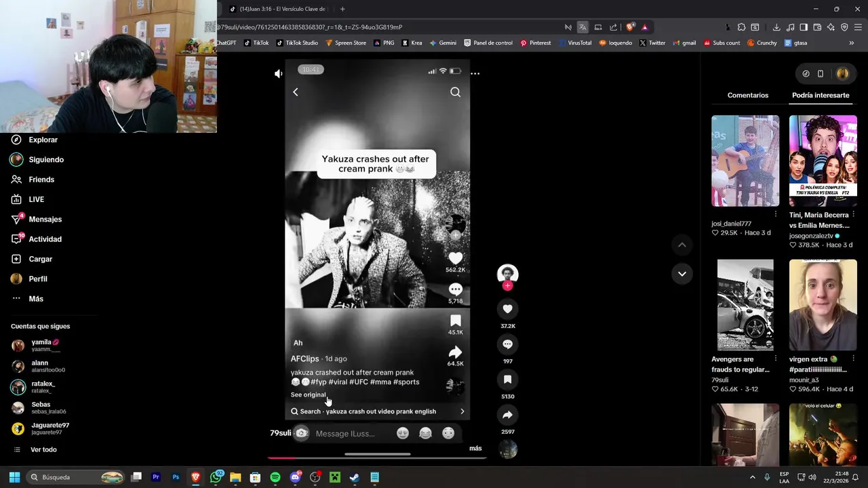The image size is (868, 488).
Task: Open Spotify from the taskbar
Action: point(275,477)
